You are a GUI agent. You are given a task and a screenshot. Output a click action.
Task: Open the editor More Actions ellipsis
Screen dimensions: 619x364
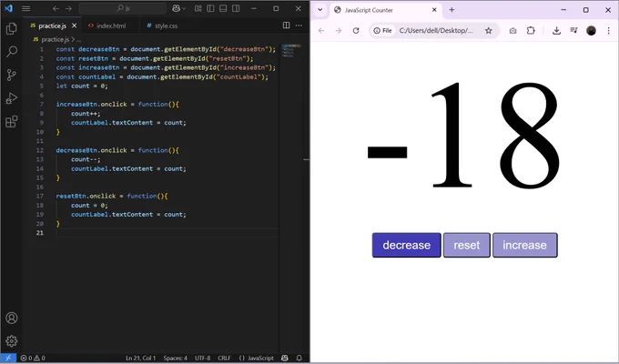point(299,25)
